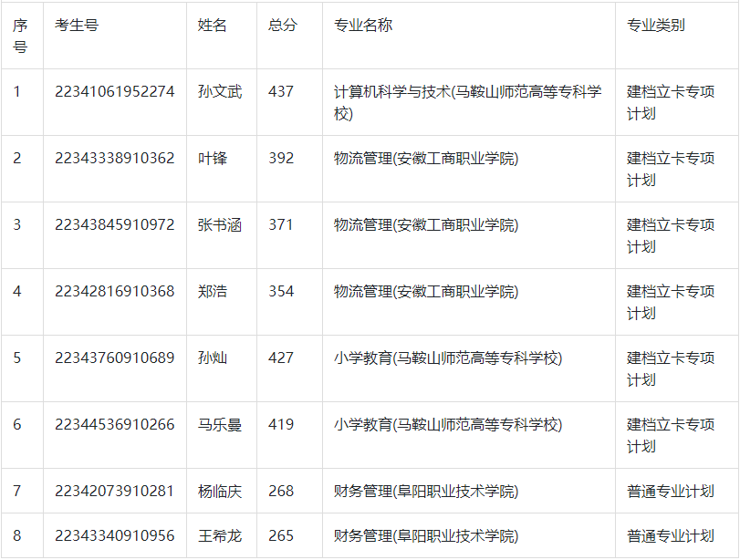Select exam number 22341061952274
This screenshot has width=740, height=560.
(115, 91)
